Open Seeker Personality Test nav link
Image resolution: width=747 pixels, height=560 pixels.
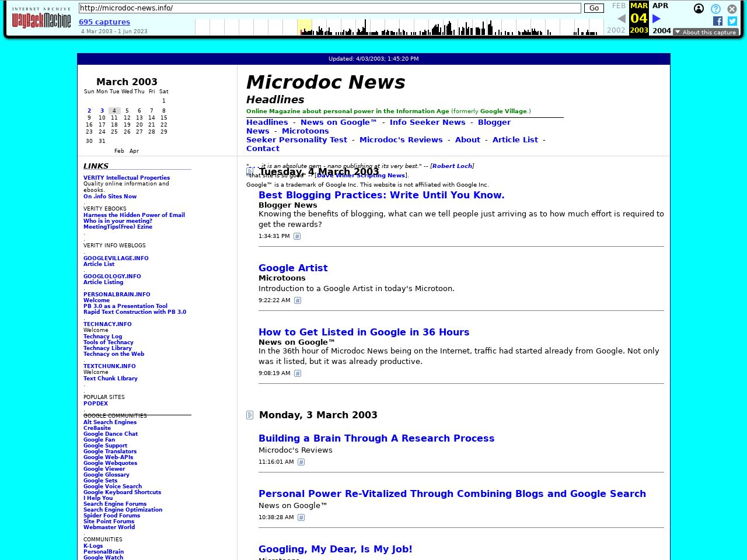click(x=296, y=140)
